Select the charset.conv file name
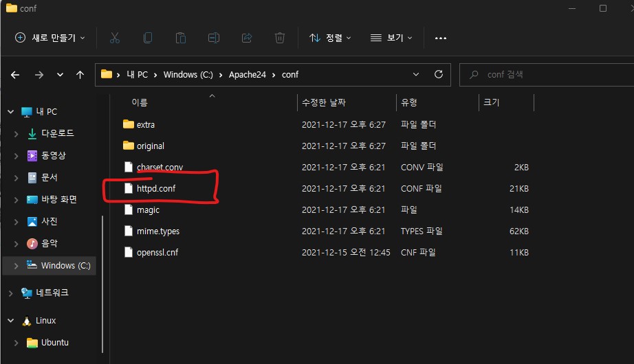The width and height of the screenshot is (634, 364). click(160, 168)
